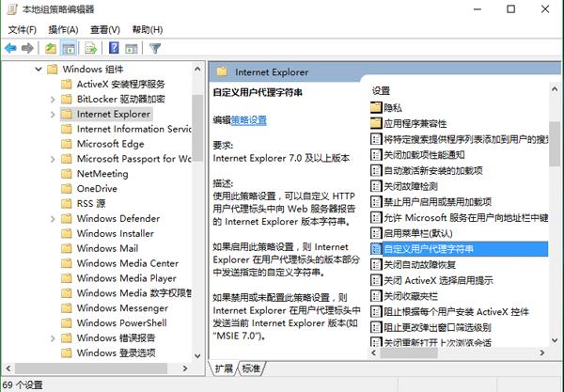This screenshot has width=564, height=392.
Task: Click the folder icon of Windows Mail
Action: (x=67, y=248)
